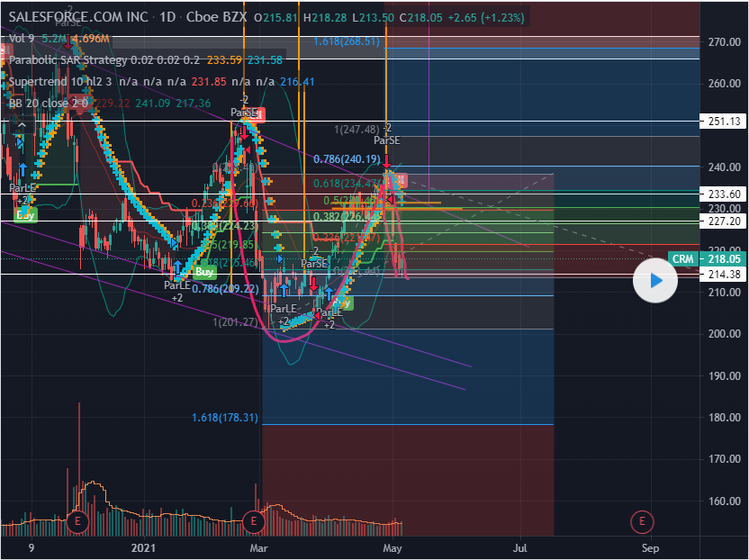Click 160.00 on the price axis
The height and width of the screenshot is (560, 749).
click(x=725, y=501)
